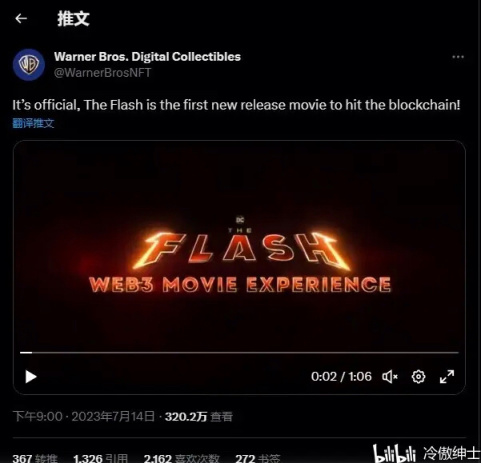Open Warner Bros. profile avatar
Image resolution: width=481 pixels, height=463 pixels.
(x=29, y=65)
